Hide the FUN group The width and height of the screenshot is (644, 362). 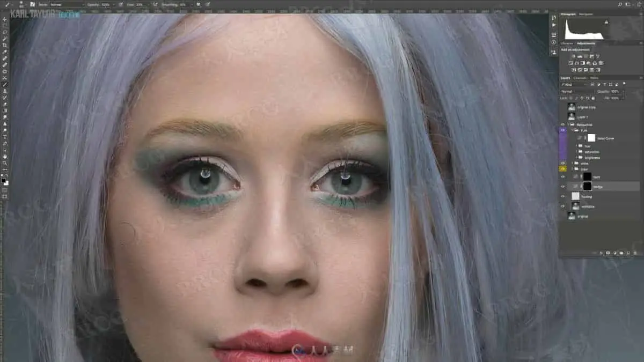point(563,130)
